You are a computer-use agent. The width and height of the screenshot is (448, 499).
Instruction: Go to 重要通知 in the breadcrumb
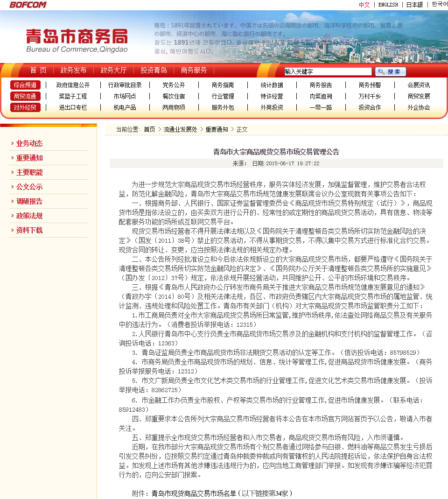coord(217,129)
